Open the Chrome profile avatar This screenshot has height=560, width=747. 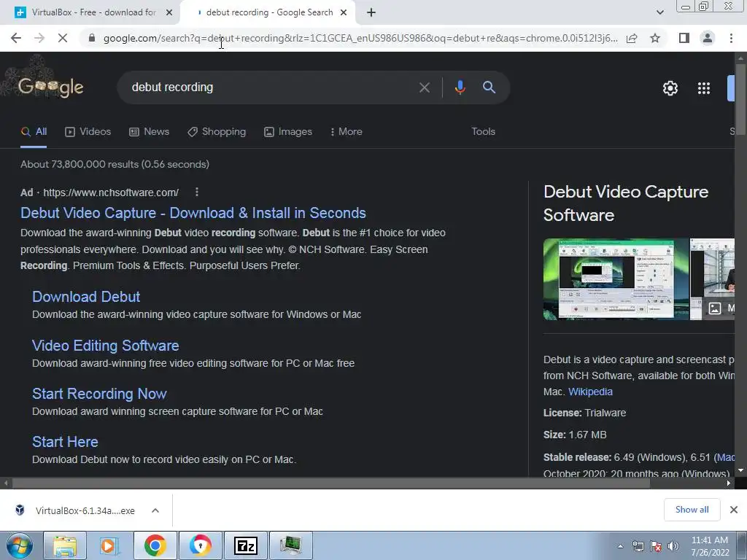[708, 38]
